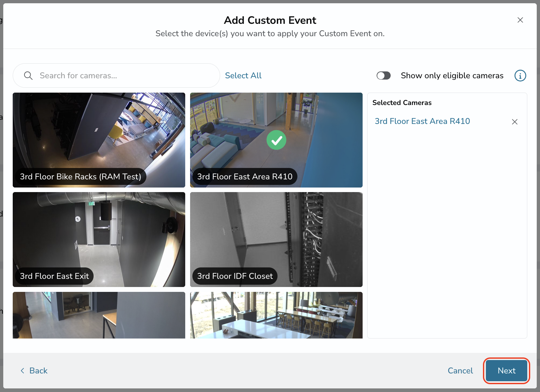Select the 3rd Floor East Exit camera

point(99,239)
